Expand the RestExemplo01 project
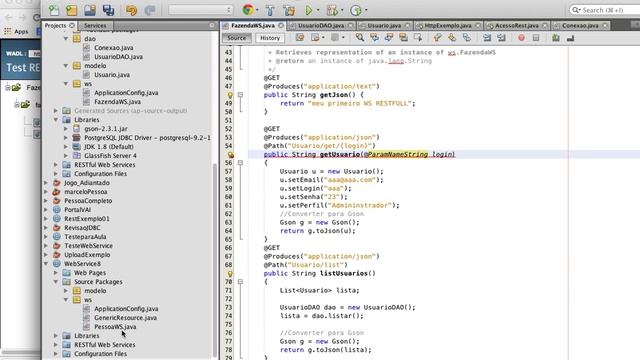 [46, 219]
